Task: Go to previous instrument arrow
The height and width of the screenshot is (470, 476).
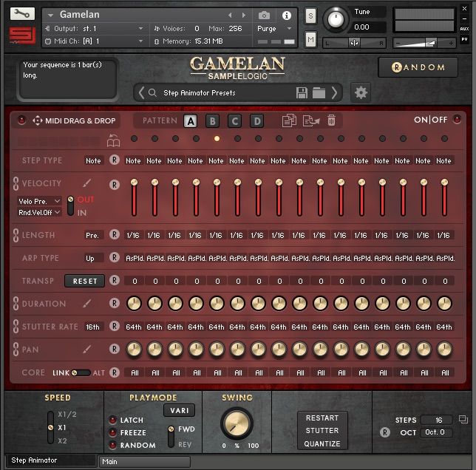Action: point(230,15)
